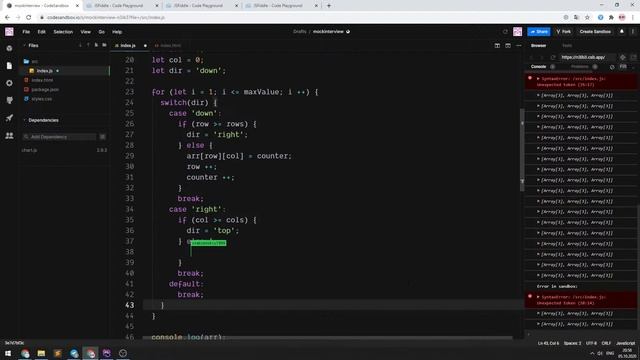Open the Explorer files sidebar icon
The height and width of the screenshot is (360, 640).
(9, 66)
